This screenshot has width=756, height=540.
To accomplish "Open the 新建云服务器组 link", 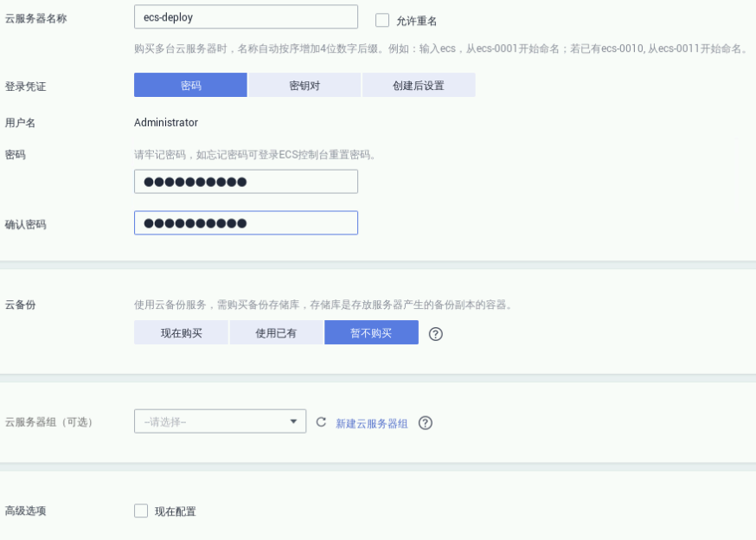I will 372,424.
